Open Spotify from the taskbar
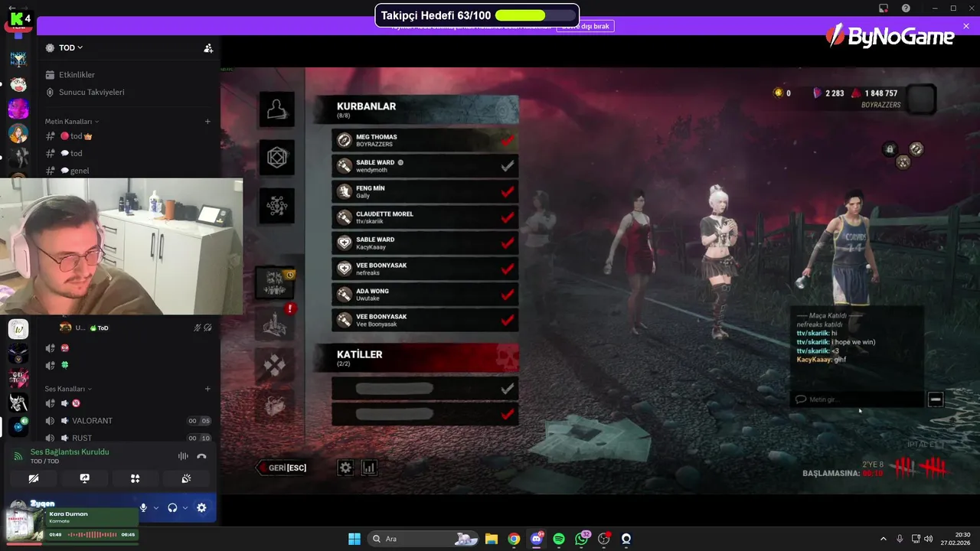The width and height of the screenshot is (980, 551). pos(559,539)
